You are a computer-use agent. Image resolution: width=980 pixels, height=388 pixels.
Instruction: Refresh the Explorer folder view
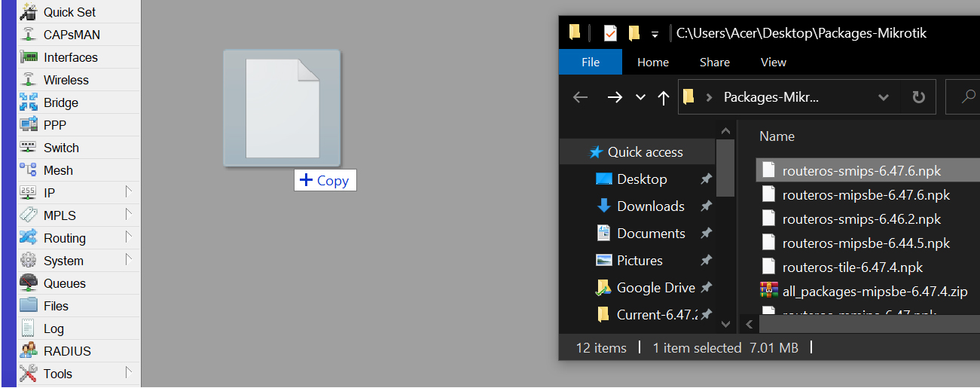pos(918,97)
